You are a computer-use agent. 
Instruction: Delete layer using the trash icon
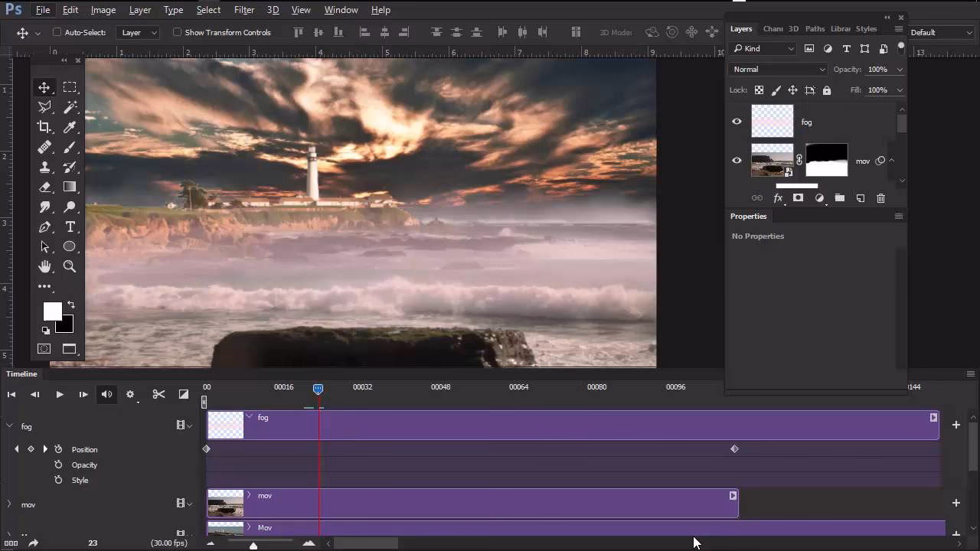[880, 198]
